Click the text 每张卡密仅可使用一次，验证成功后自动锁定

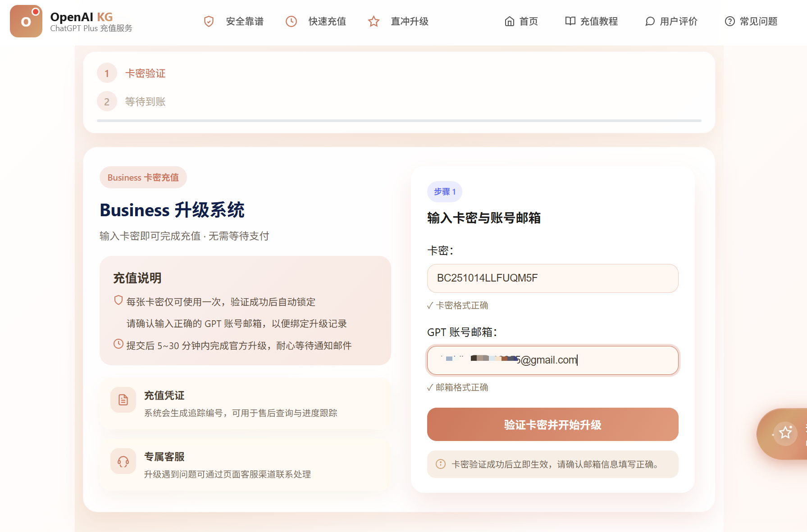point(221,302)
